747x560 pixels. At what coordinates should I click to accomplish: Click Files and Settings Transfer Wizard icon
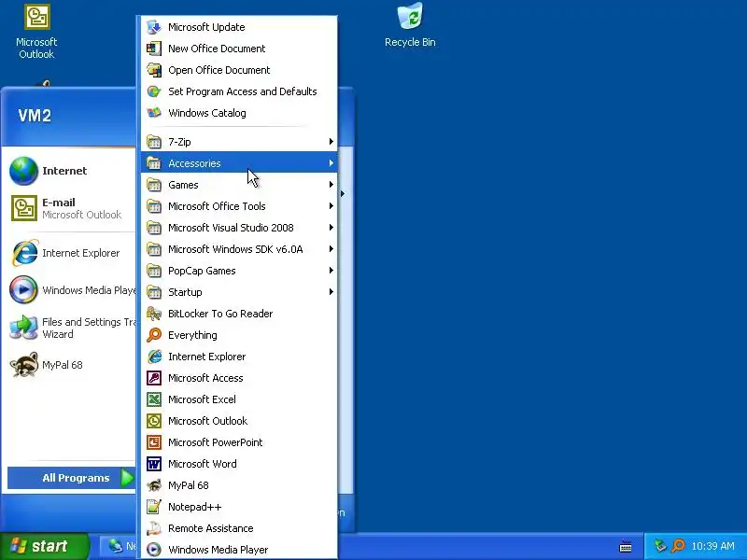point(23,328)
